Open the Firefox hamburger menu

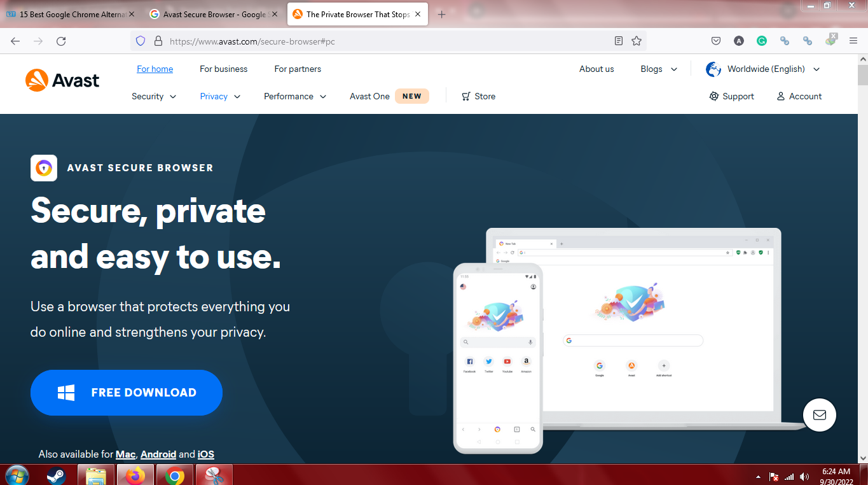853,41
